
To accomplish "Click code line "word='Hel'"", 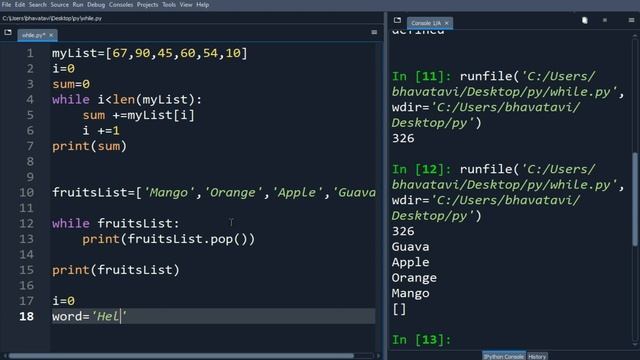I will point(89,317).
